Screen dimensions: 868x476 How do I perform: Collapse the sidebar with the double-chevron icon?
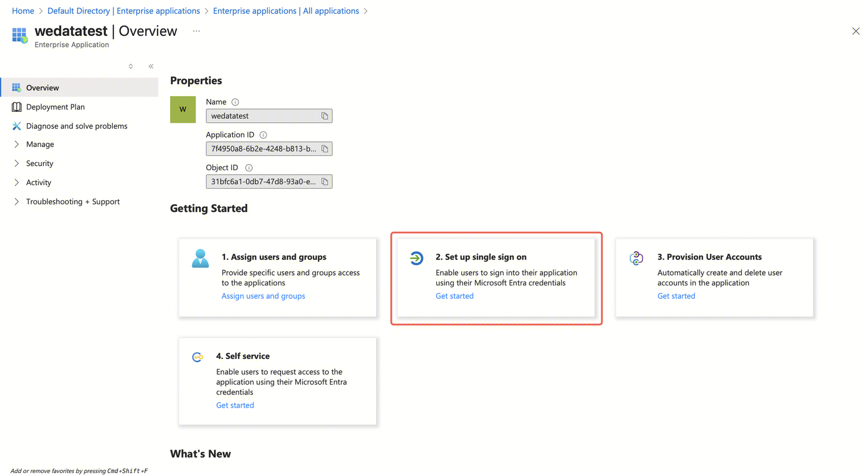click(x=151, y=67)
